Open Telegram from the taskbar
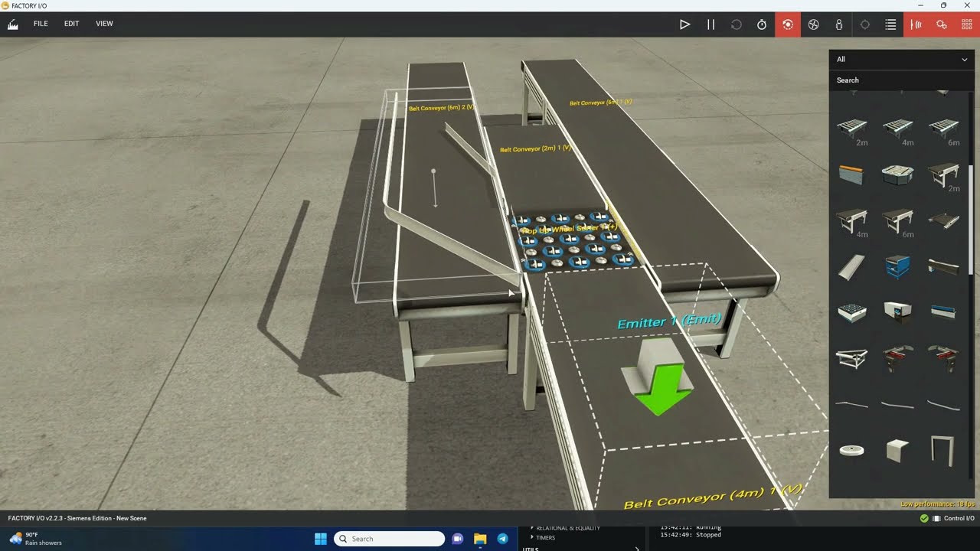This screenshot has width=980, height=551. point(502,539)
